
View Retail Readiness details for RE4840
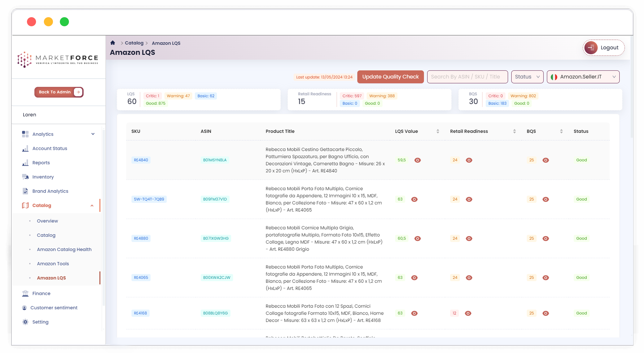pyautogui.click(x=469, y=160)
